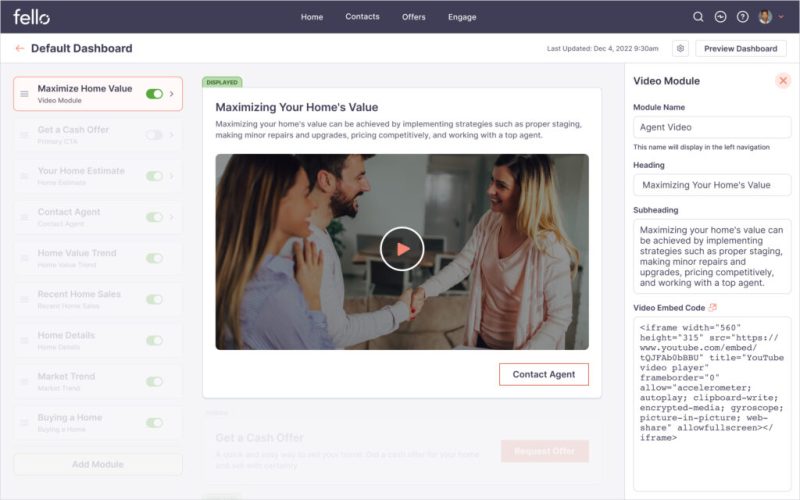Click the Preview Dashboard button
800x500 pixels.
(x=741, y=48)
